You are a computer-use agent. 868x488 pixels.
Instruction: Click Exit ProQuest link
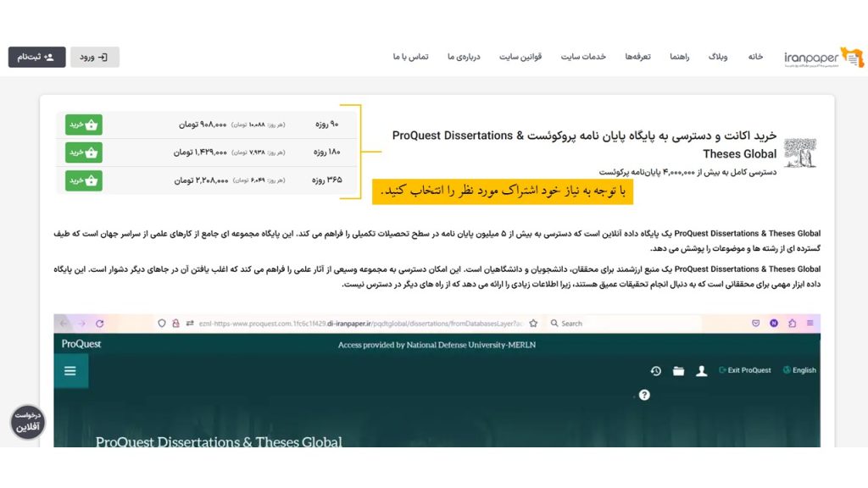(744, 370)
